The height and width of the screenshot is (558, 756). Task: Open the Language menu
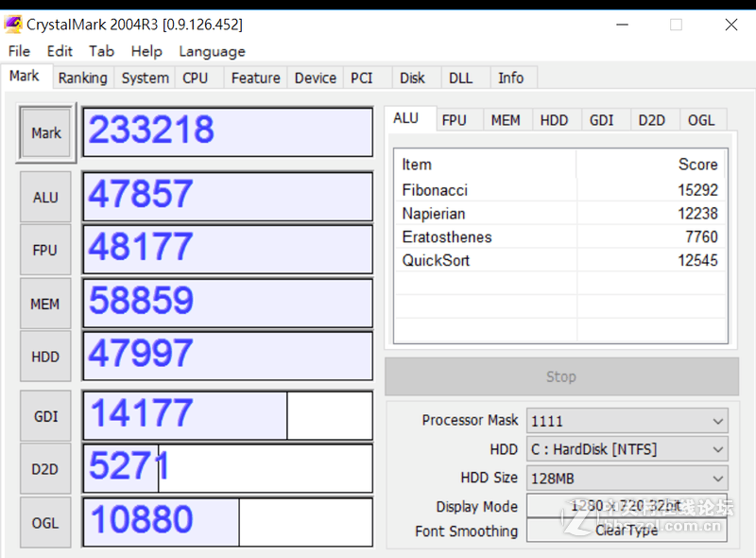pos(212,51)
